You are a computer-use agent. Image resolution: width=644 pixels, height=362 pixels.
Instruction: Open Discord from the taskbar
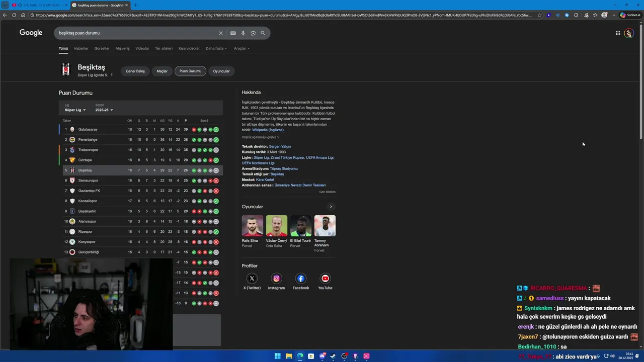[x=322, y=356]
